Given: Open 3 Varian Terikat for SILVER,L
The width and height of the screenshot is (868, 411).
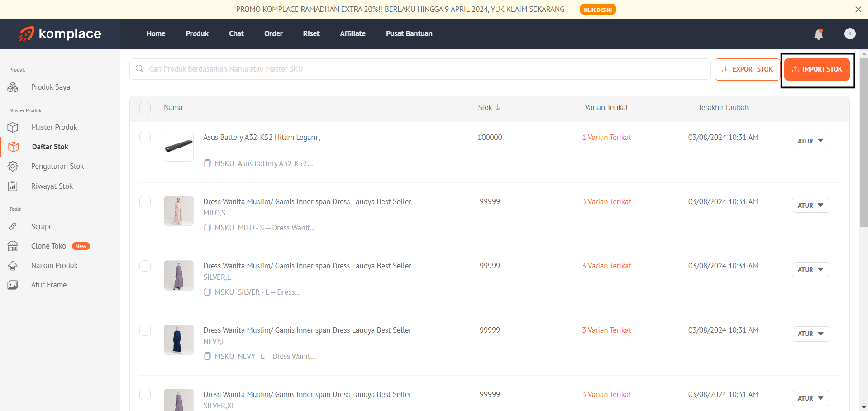Looking at the screenshot, I should pos(606,266).
